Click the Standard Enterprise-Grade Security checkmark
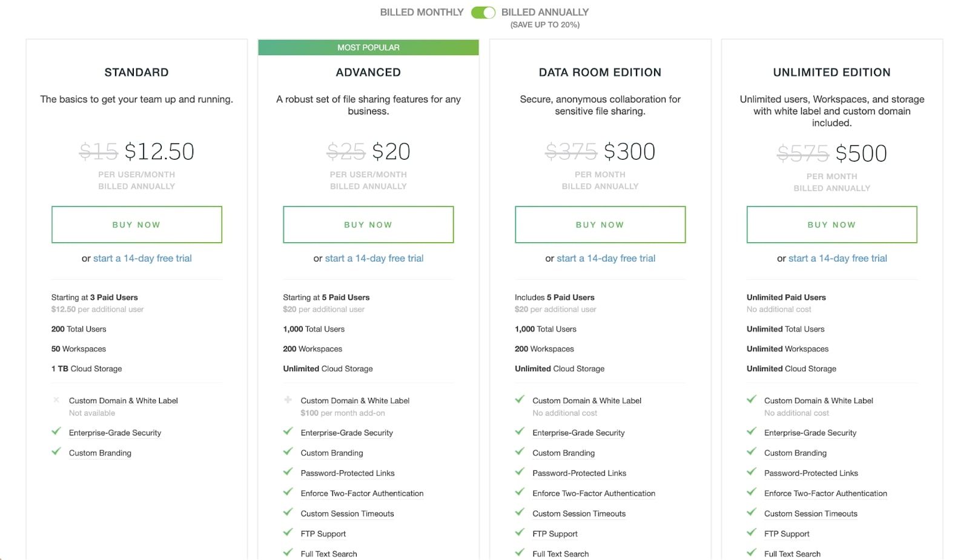Image resolution: width=969 pixels, height=560 pixels. point(56,432)
